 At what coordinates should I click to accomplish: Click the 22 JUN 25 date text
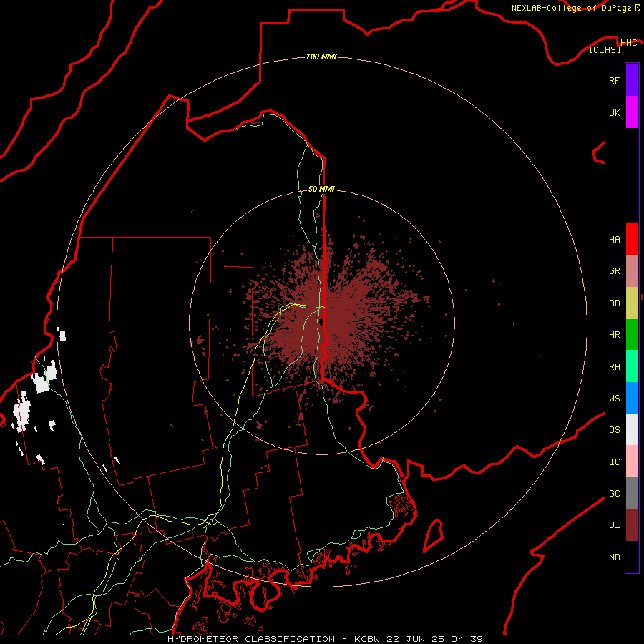pos(416,639)
